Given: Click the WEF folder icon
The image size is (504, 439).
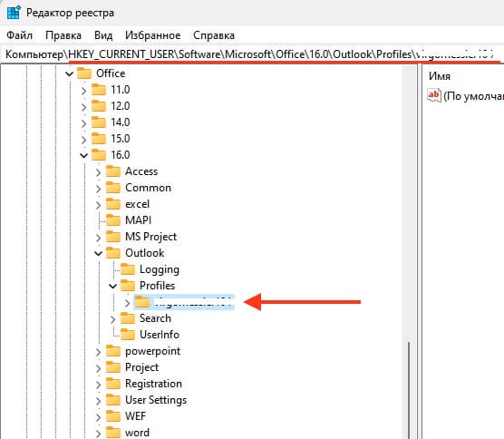Looking at the screenshot, I should tap(113, 416).
